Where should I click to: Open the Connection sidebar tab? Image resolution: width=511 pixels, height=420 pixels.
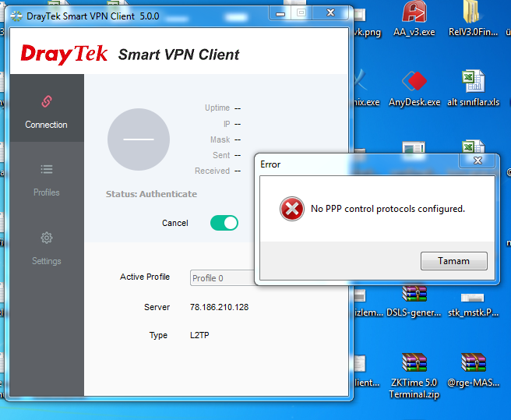coord(46,111)
